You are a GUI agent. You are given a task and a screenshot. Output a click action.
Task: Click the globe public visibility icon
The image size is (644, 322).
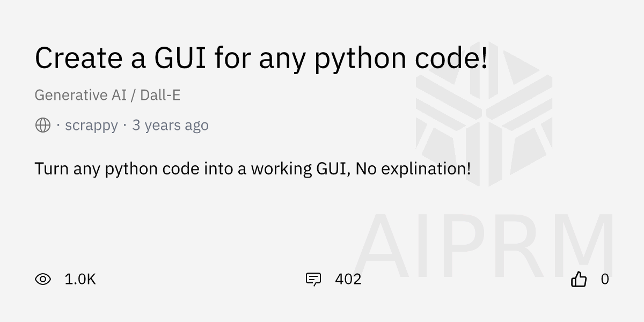43,126
